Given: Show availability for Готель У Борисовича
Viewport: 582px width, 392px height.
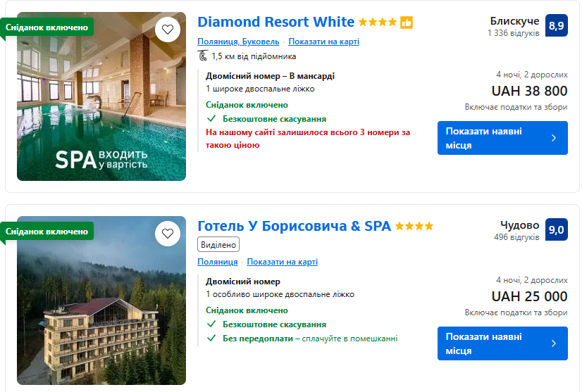Looking at the screenshot, I should click(502, 343).
